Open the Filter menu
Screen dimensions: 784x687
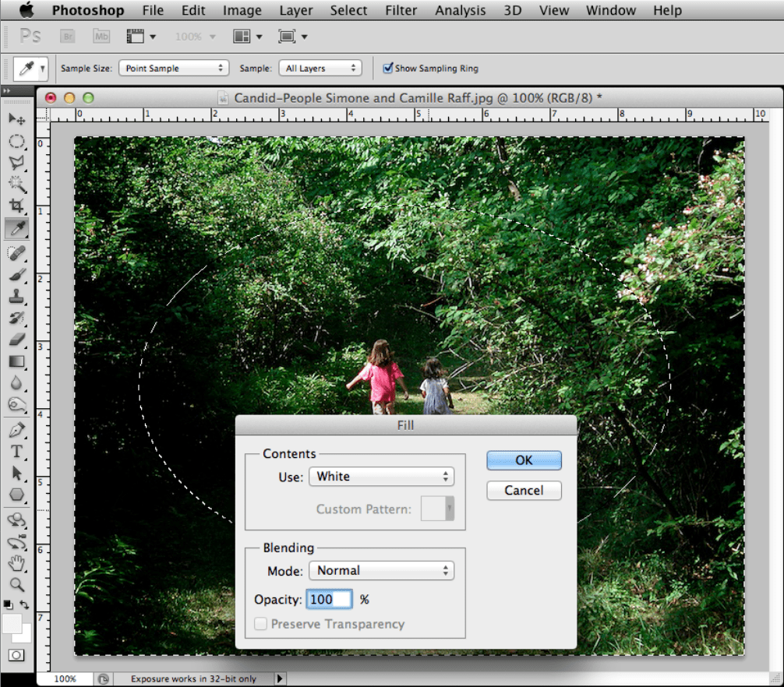401,11
